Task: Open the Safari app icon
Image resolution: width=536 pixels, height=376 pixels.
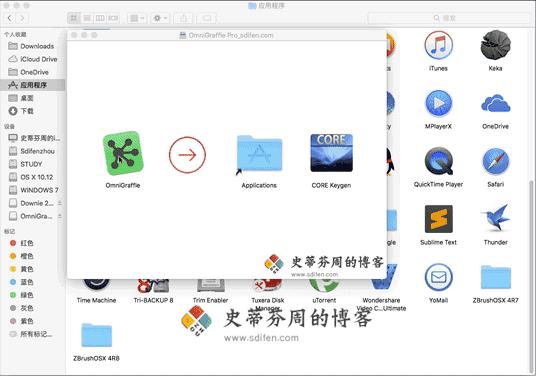Action: coord(496,161)
